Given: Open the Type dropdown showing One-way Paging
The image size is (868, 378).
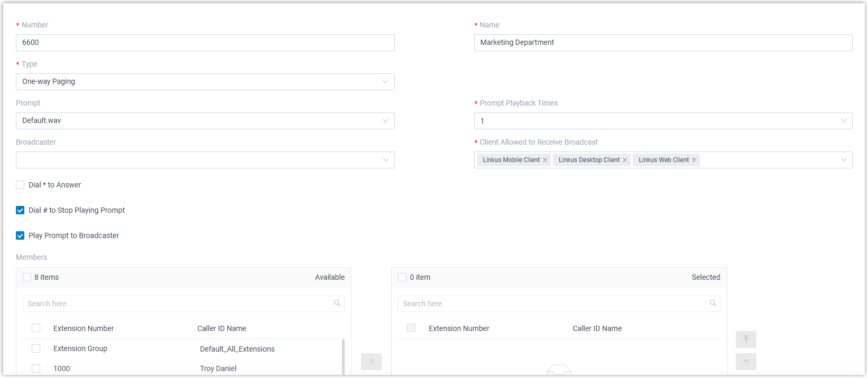Looking at the screenshot, I should [205, 82].
